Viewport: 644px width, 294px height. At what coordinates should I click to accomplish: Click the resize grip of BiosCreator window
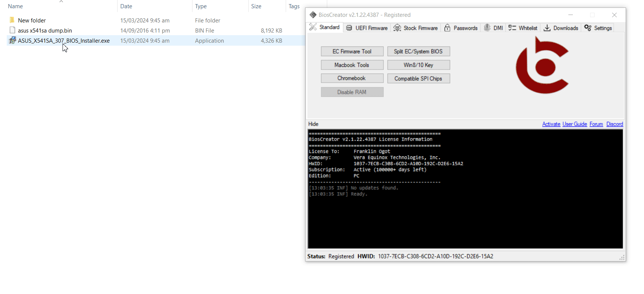tap(622, 257)
